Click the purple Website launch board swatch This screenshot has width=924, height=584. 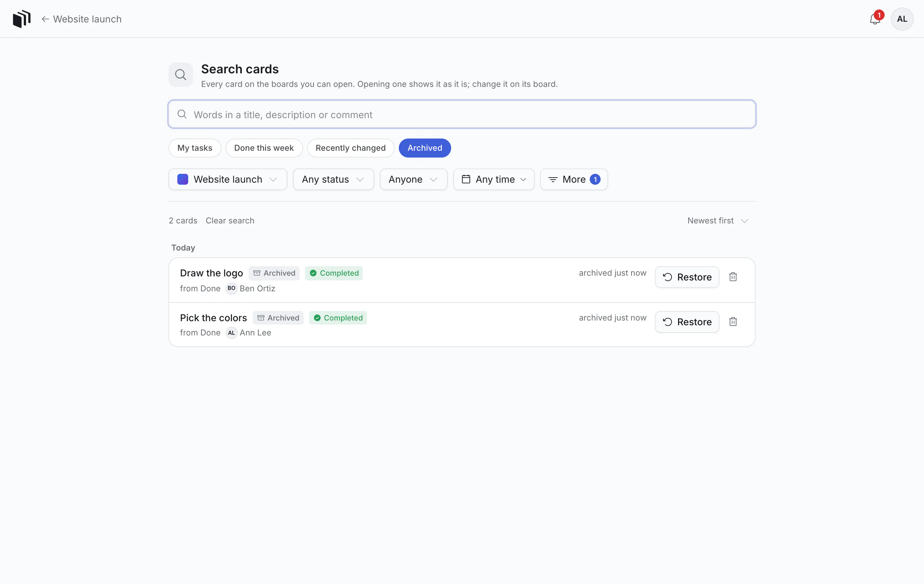[x=183, y=179]
